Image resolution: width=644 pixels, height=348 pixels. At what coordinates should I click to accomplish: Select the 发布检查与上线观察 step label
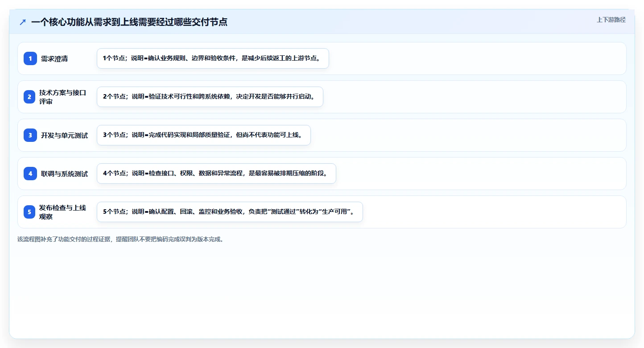coord(62,212)
